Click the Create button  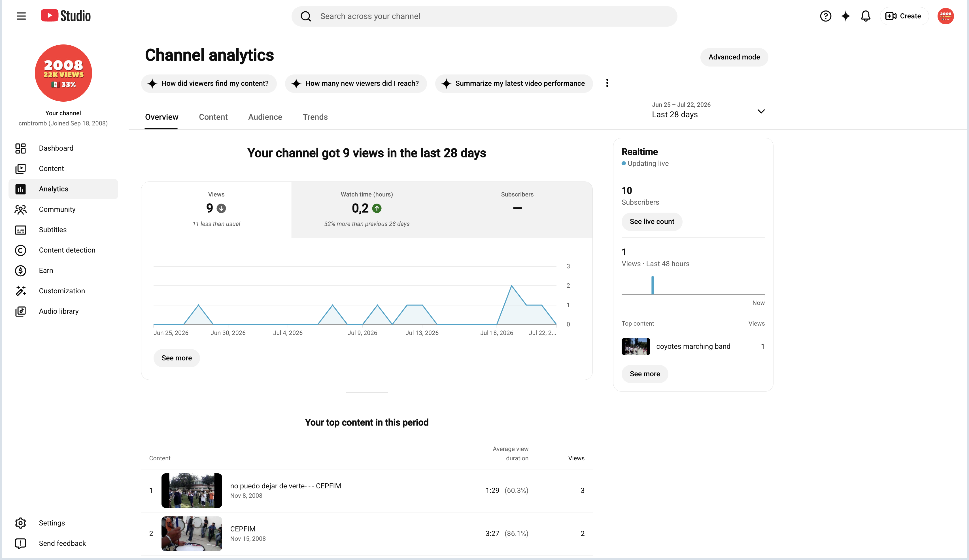click(x=904, y=16)
